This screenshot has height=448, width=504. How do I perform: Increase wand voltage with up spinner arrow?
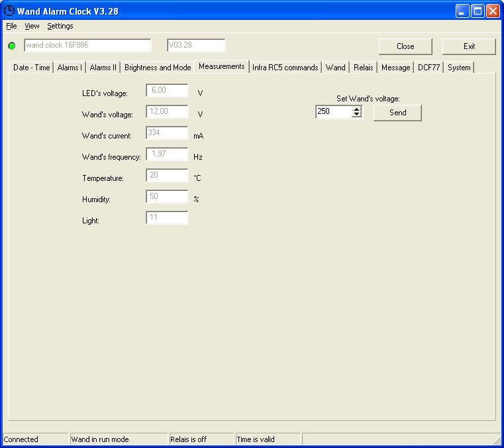[x=356, y=109]
